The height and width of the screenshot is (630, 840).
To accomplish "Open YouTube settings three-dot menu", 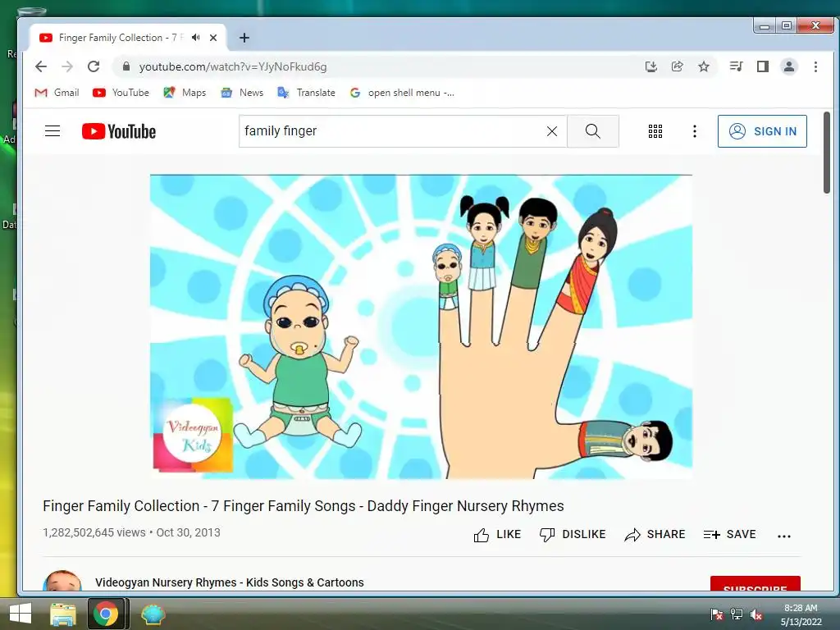I will coord(694,131).
